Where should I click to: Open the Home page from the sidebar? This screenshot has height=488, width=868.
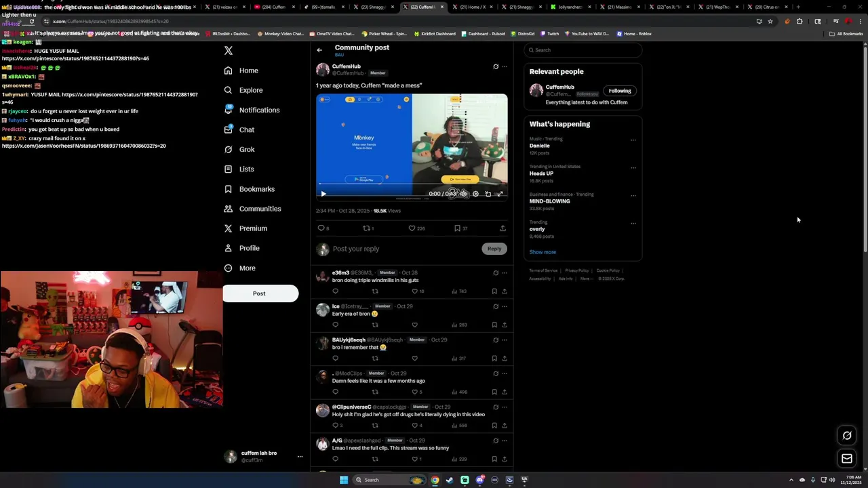point(241,70)
